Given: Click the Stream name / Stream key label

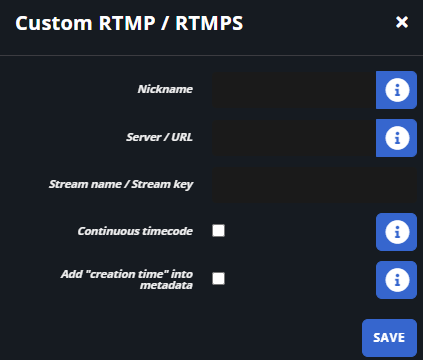Looking at the screenshot, I should pyautogui.click(x=121, y=184).
